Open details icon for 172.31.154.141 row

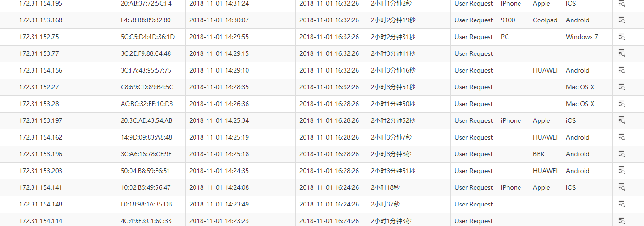tap(621, 187)
